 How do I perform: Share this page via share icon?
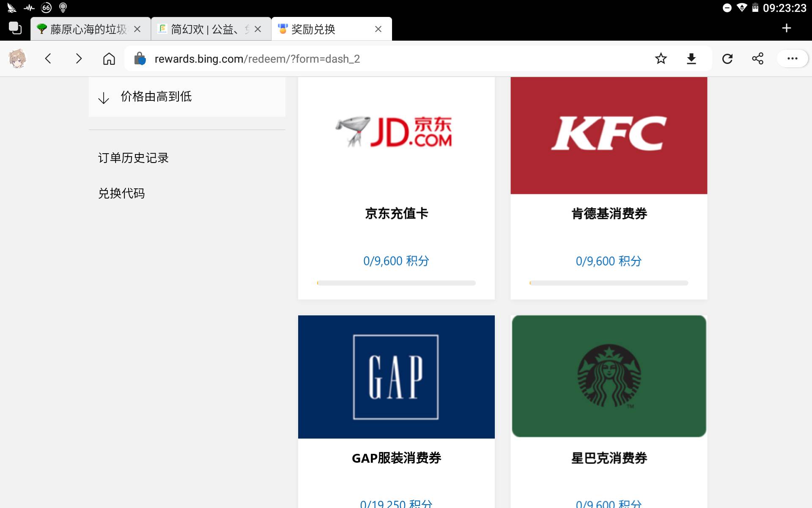point(758,59)
